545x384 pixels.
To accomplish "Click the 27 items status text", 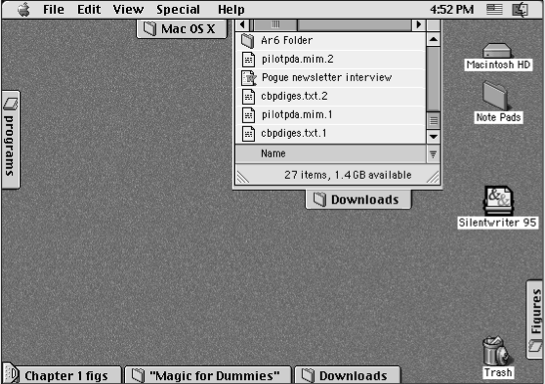I will [348, 175].
